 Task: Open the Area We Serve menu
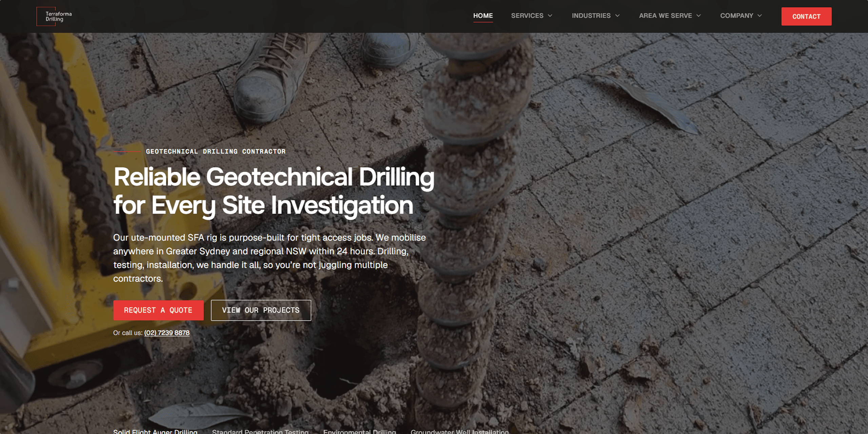point(665,16)
